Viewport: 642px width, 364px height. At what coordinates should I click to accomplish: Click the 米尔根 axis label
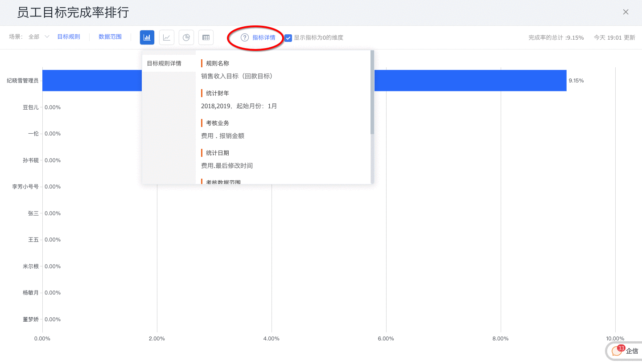click(x=31, y=266)
